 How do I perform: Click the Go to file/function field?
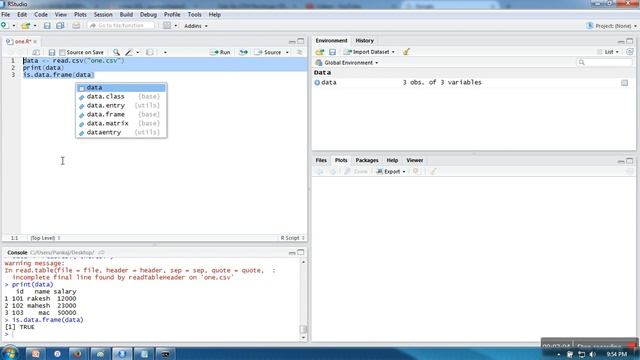pos(121,26)
